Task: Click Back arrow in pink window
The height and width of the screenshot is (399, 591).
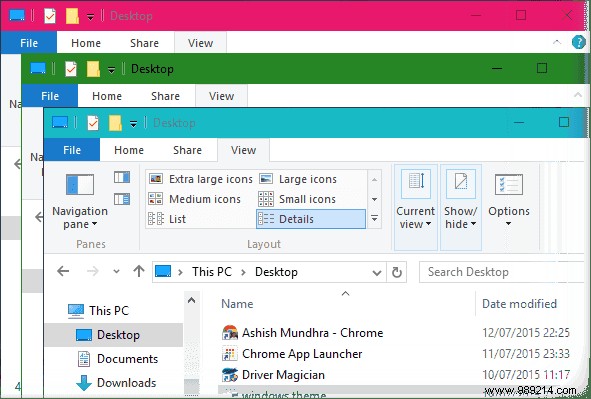Action: click(x=17, y=164)
